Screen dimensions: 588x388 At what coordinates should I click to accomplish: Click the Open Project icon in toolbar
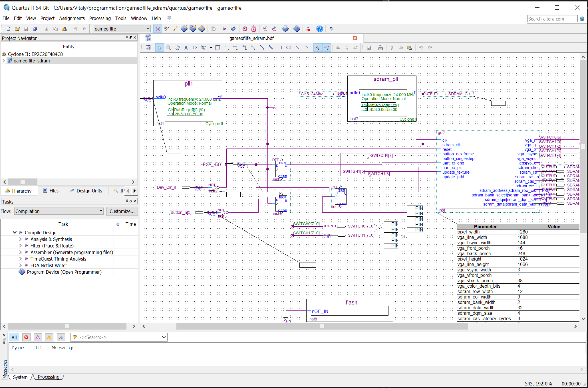pos(16,29)
